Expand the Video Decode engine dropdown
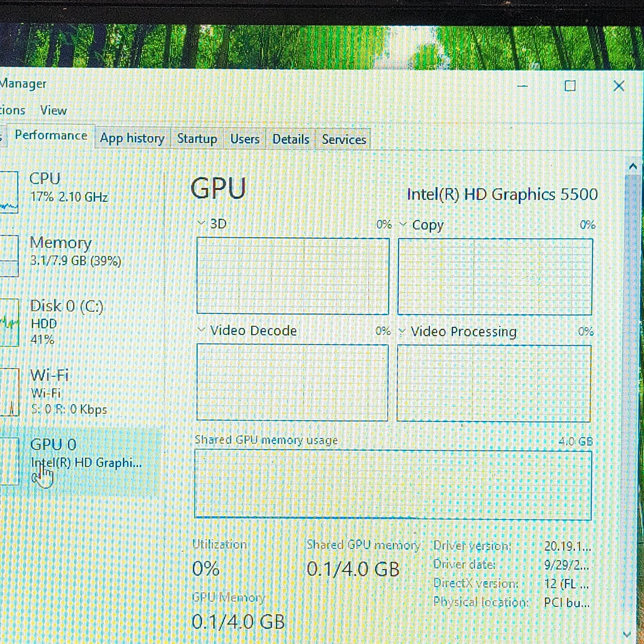 (202, 330)
